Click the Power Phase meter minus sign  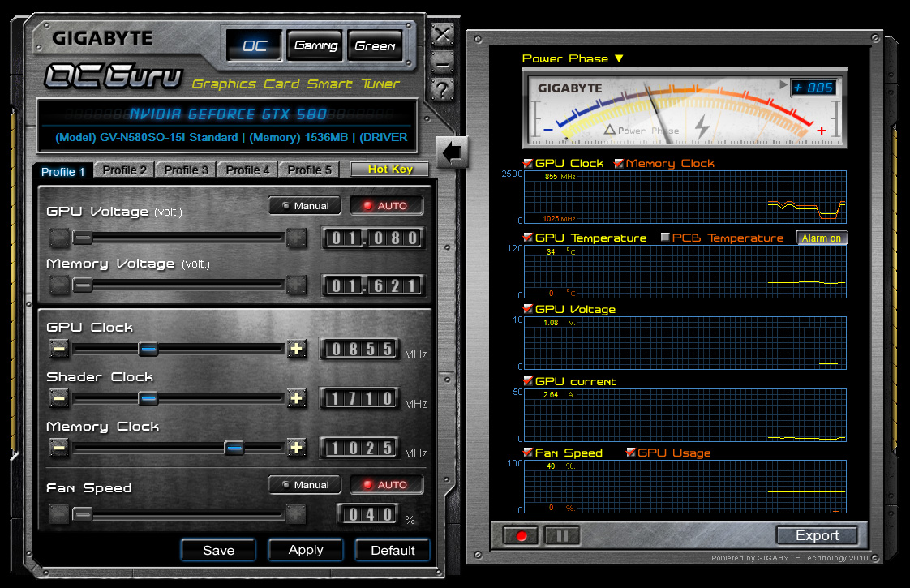(x=547, y=130)
